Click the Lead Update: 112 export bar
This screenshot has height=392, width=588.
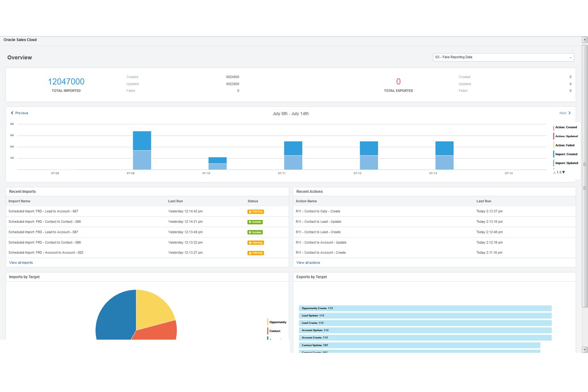(x=425, y=316)
